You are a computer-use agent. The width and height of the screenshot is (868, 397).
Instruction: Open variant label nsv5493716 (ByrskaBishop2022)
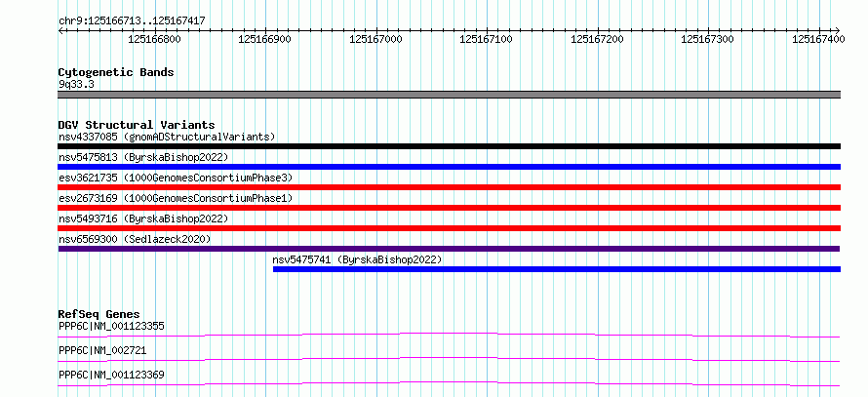click(143, 218)
